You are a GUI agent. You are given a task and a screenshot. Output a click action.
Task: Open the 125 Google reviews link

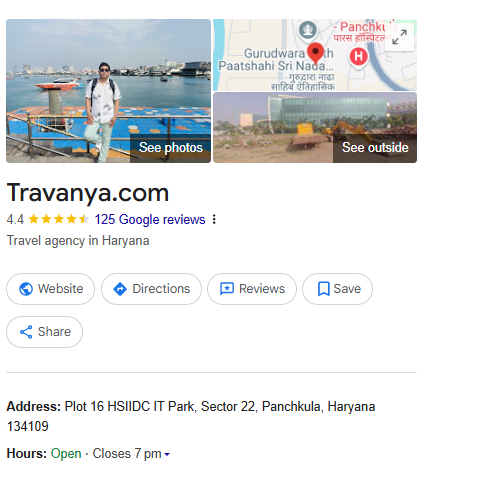[150, 219]
